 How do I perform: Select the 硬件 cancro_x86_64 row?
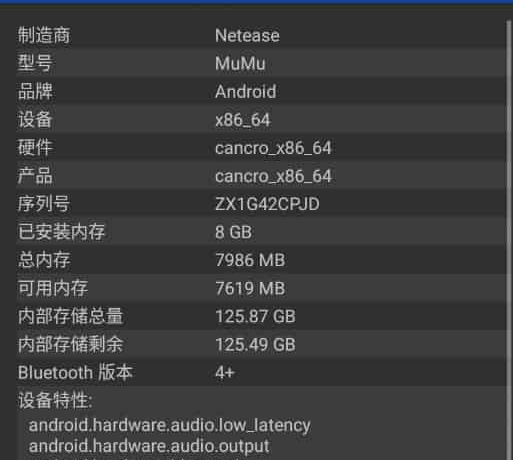261,147
